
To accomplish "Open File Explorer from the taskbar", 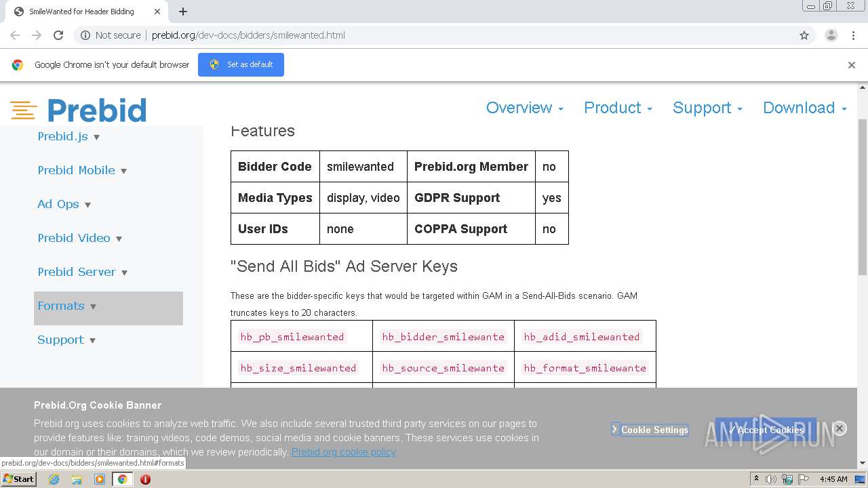I will point(77,479).
